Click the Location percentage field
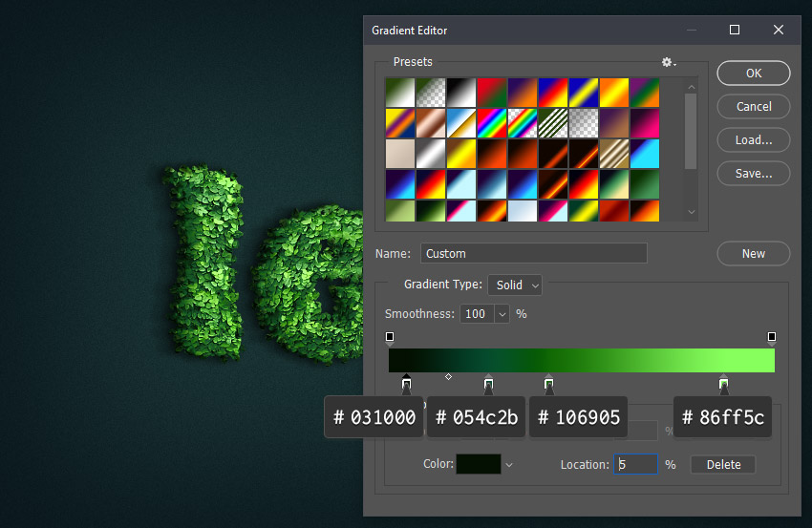This screenshot has width=812, height=528. [635, 464]
